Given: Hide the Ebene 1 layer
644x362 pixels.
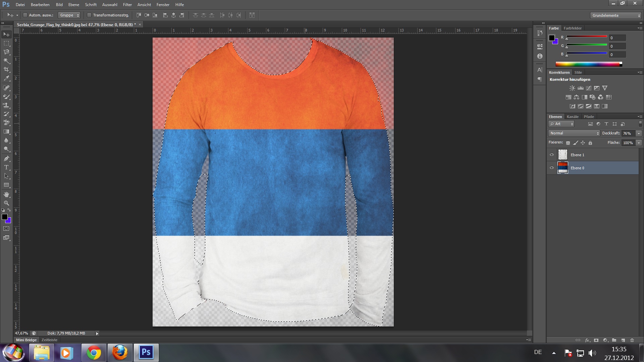Looking at the screenshot, I should [x=552, y=155].
